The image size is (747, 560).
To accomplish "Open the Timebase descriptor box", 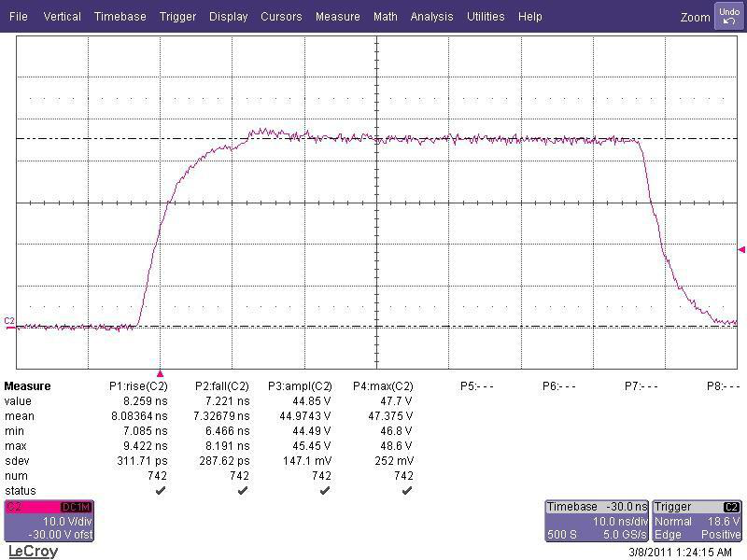I will (597, 521).
